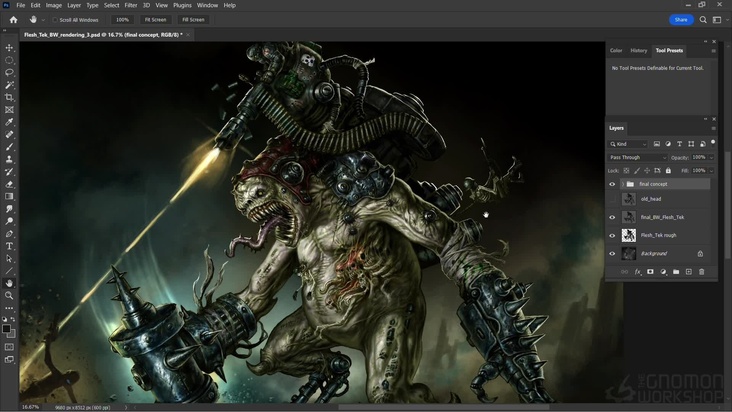The image size is (732, 412).
Task: Open Edit Toolbar three-dots menu
Action: click(x=9, y=308)
